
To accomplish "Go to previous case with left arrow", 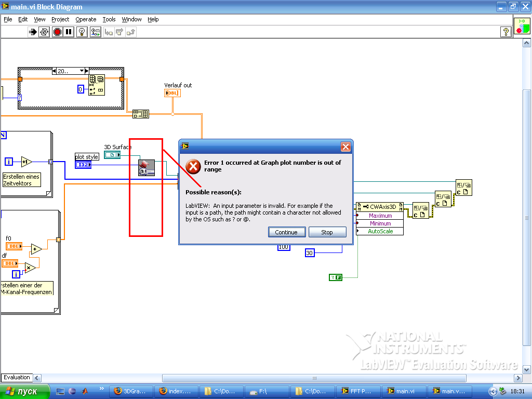I will click(x=54, y=71).
